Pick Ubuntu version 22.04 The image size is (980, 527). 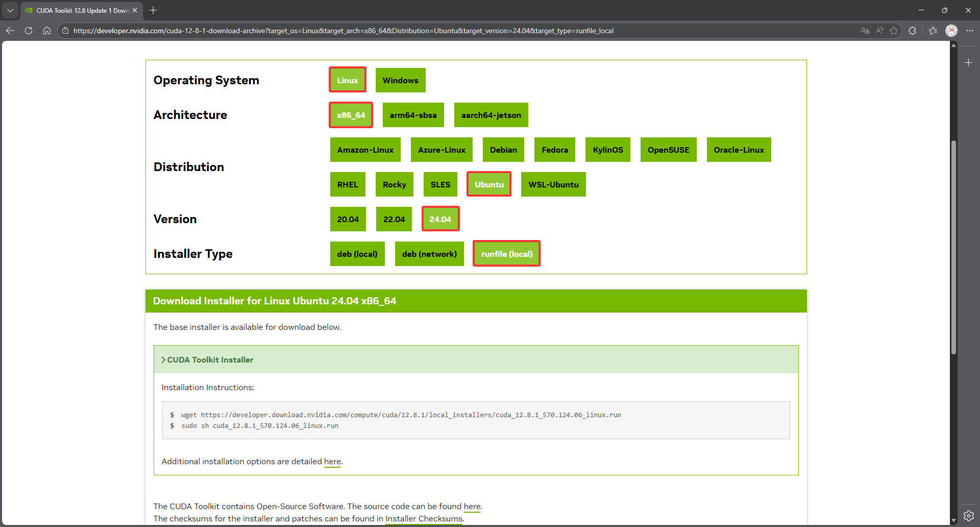pyautogui.click(x=394, y=220)
